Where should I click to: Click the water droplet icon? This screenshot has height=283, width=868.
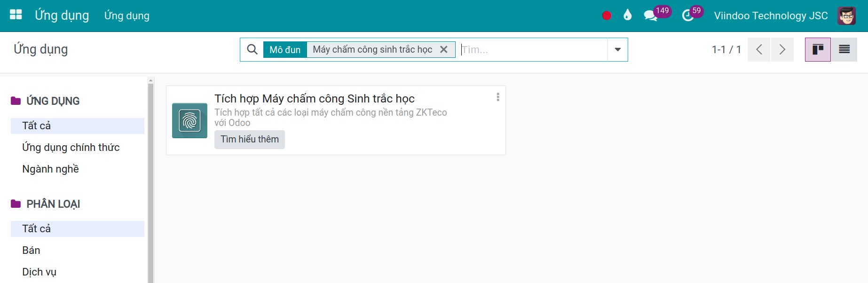click(x=627, y=16)
